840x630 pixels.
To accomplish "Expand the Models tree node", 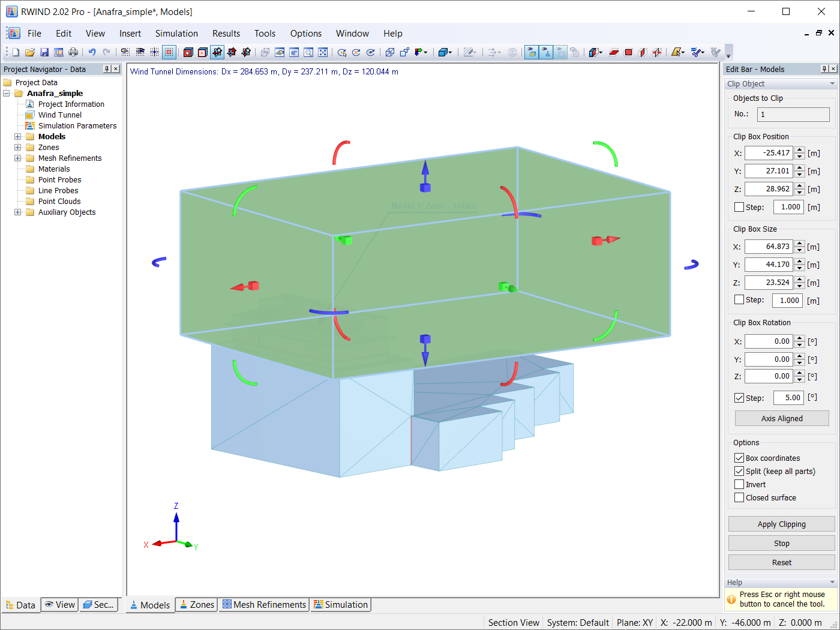I will click(x=17, y=136).
